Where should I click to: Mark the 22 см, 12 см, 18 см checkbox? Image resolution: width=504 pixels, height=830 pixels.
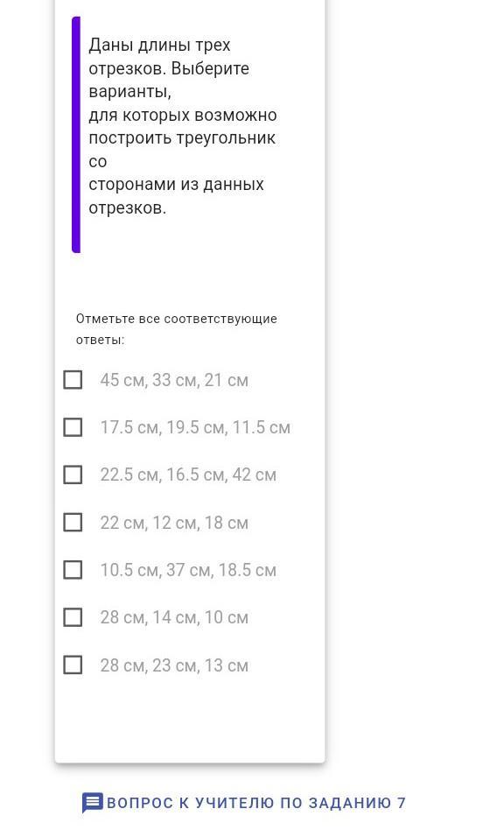tap(73, 523)
